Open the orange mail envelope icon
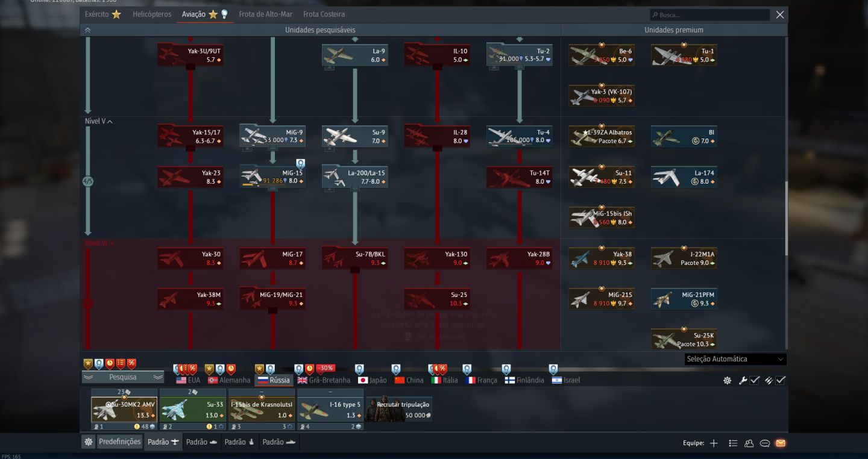 tap(781, 443)
